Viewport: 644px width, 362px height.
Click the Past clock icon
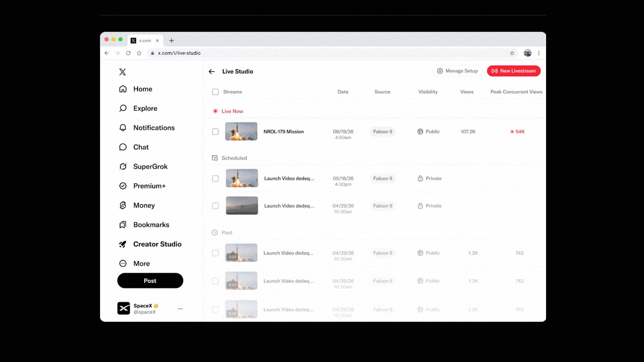[x=215, y=232]
